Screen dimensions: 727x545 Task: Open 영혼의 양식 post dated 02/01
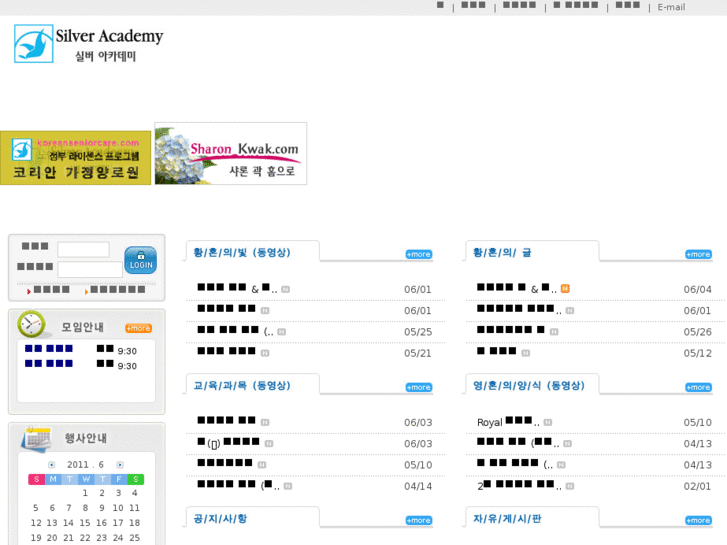coord(519,485)
